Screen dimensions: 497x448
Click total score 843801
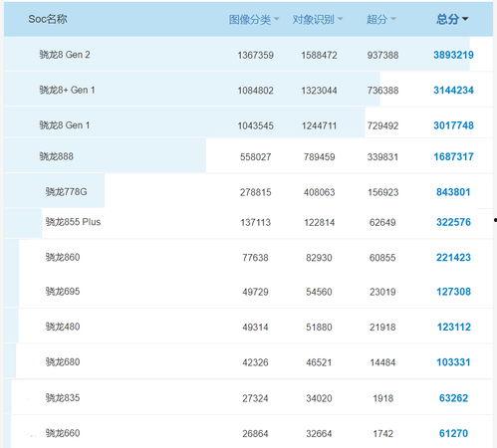tap(453, 192)
